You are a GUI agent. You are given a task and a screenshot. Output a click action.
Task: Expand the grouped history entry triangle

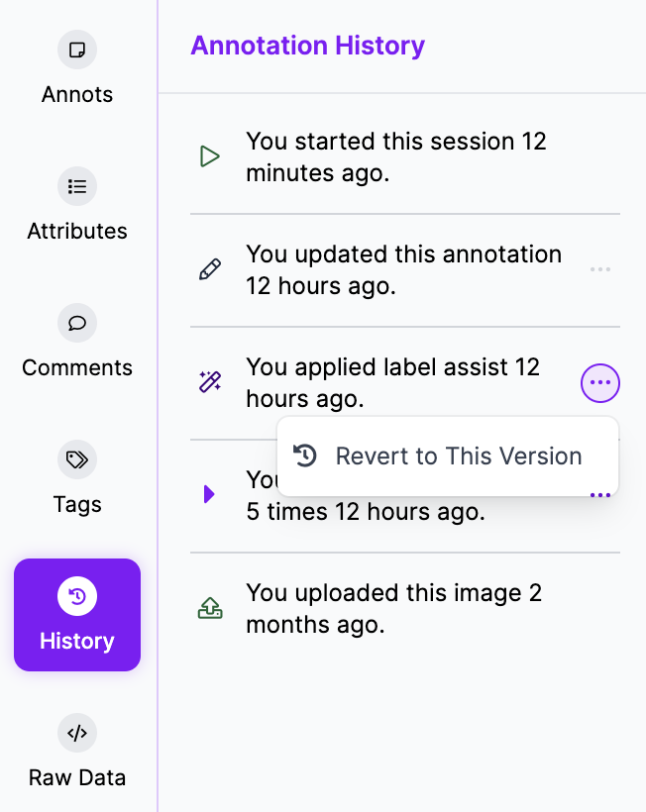coord(209,494)
